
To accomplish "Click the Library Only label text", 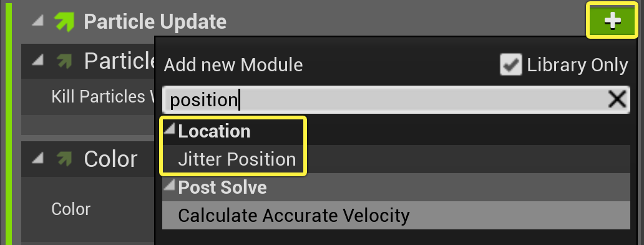I will 577,65.
